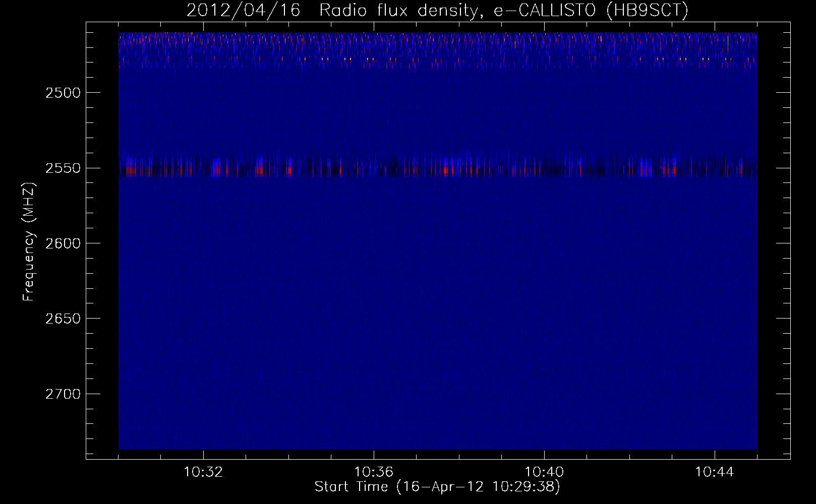Select the 2700 frequency axis label
Screen dimensions: 816x504
coord(63,394)
